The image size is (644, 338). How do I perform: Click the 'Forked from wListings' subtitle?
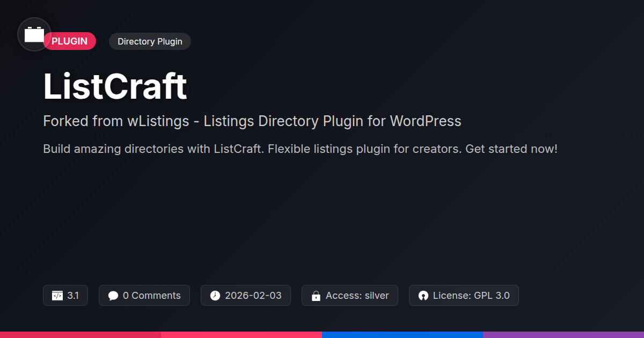click(x=252, y=121)
